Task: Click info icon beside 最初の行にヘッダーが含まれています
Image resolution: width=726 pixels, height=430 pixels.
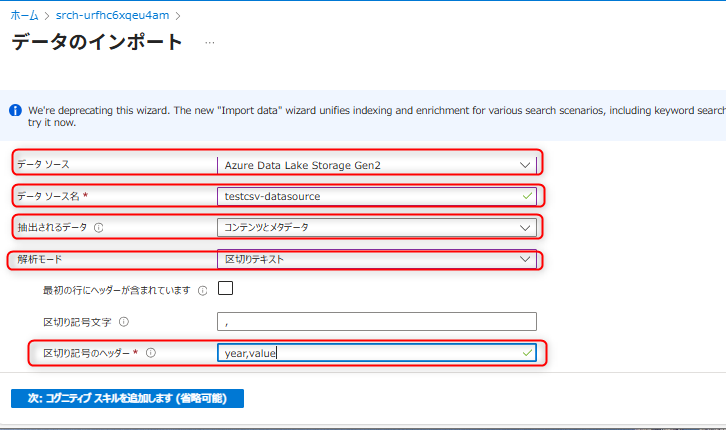Action: (203, 291)
